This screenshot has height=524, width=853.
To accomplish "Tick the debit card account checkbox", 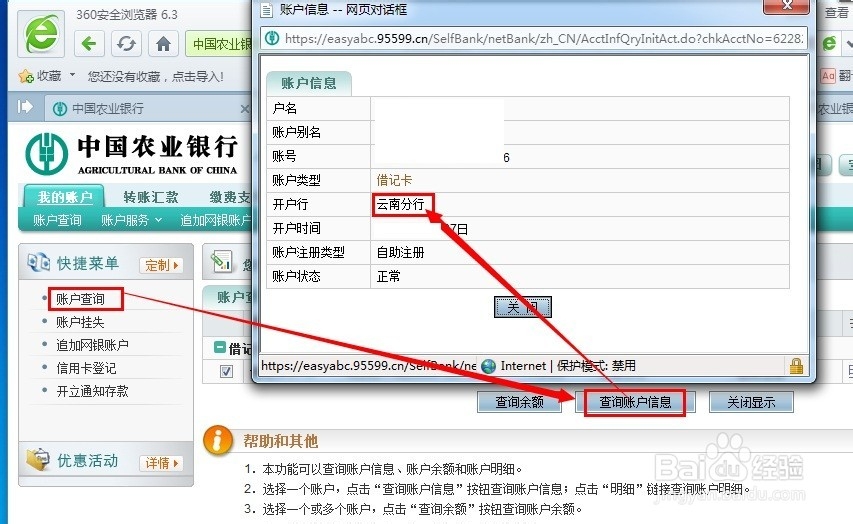I will pos(226,371).
